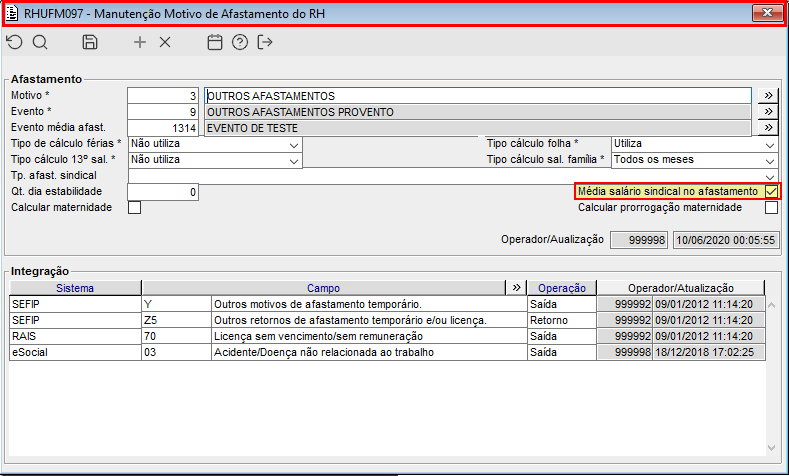Select the eSocial row
Viewport: 789px width, 476px height.
click(x=387, y=352)
